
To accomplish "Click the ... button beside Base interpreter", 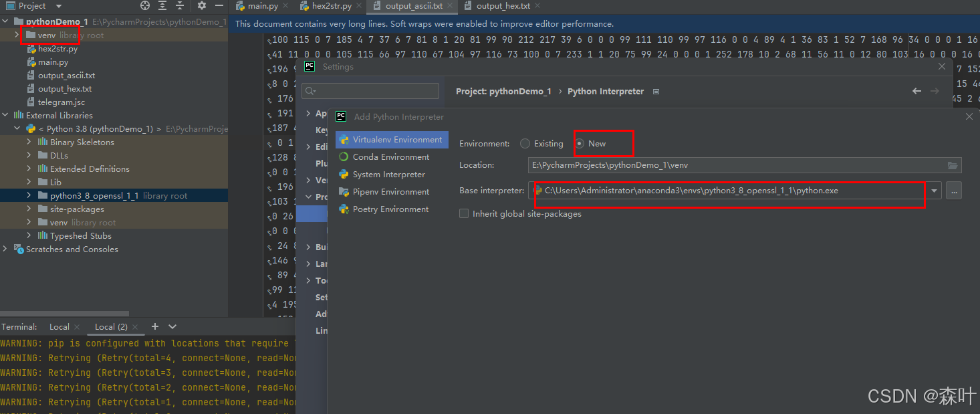I will coord(953,190).
